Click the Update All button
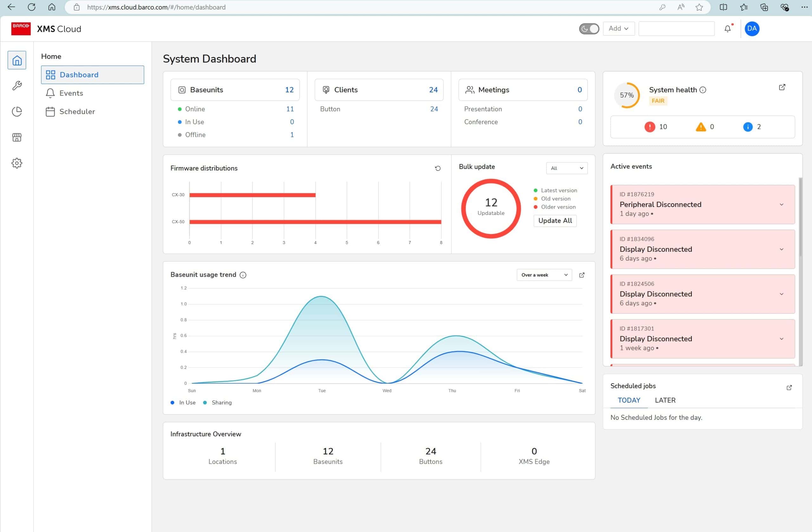Screen dimensions: 812x532 pyautogui.click(x=555, y=221)
